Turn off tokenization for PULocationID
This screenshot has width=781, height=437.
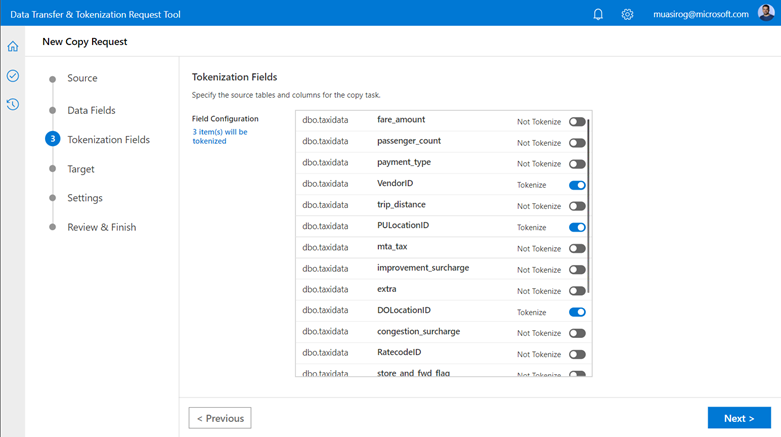click(577, 227)
